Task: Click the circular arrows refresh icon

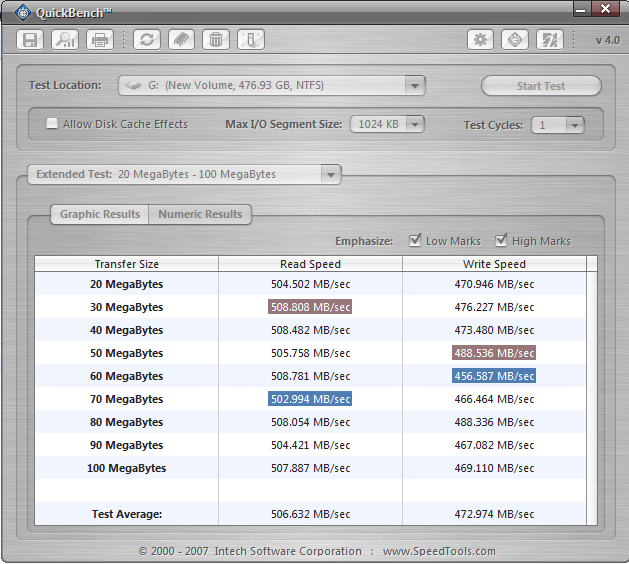Action: pyautogui.click(x=147, y=40)
